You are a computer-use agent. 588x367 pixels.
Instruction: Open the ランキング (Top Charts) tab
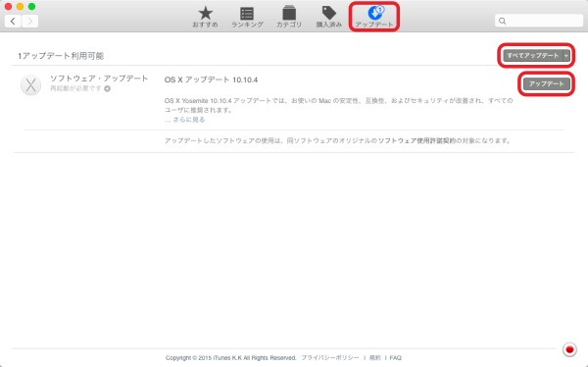[247, 18]
